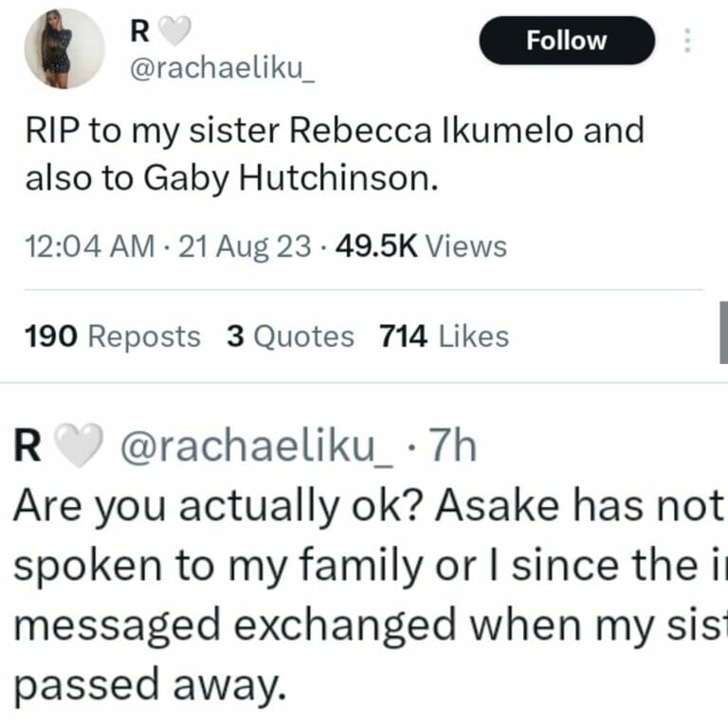
Task: Open the 190 Reposts list
Action: [112, 336]
